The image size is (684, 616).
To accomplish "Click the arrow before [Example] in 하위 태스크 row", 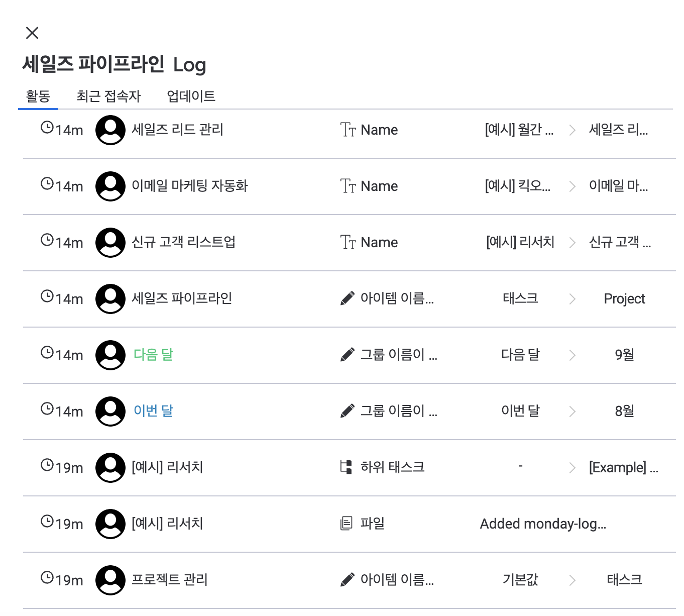I will tap(572, 468).
